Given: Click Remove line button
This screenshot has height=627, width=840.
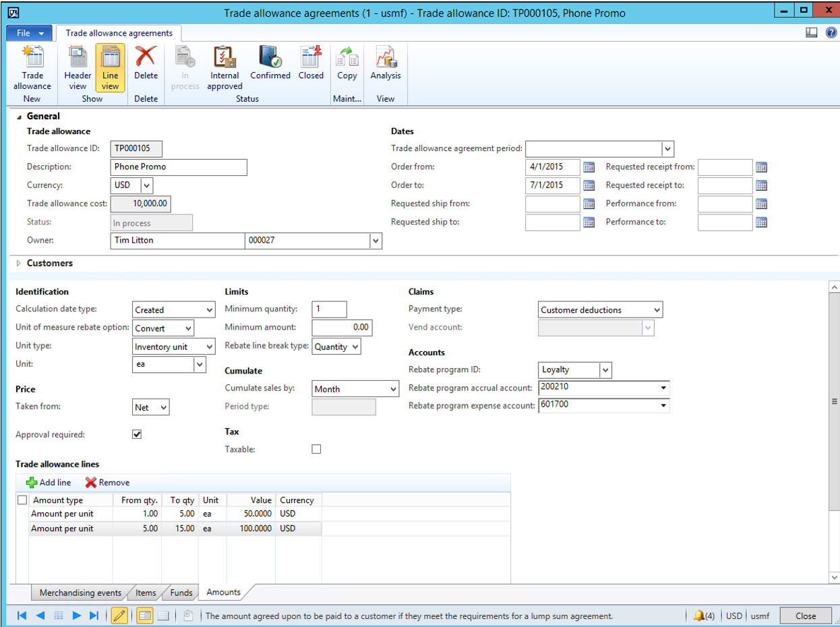Looking at the screenshot, I should (107, 483).
